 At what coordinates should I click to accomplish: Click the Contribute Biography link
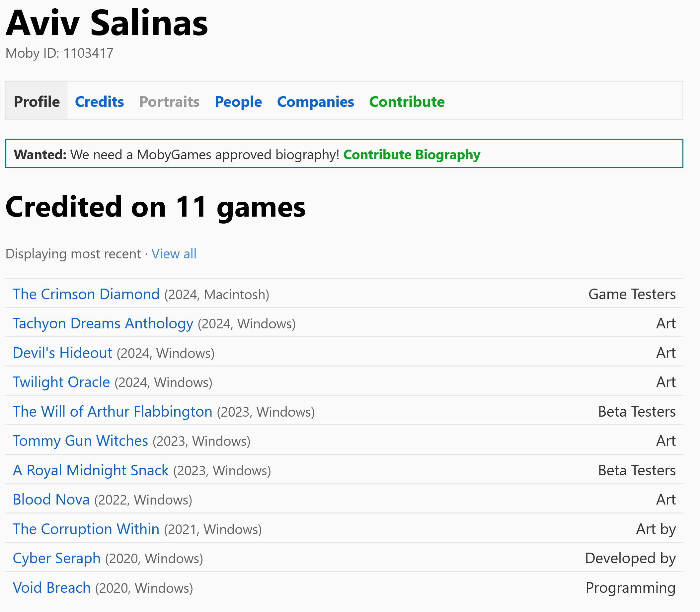(412, 155)
